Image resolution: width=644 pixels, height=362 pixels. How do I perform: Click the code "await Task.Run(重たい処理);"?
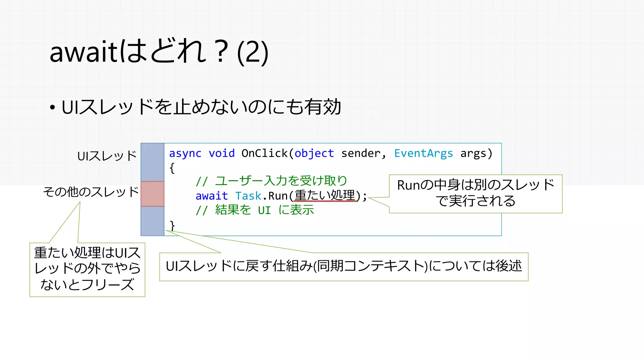click(x=281, y=195)
